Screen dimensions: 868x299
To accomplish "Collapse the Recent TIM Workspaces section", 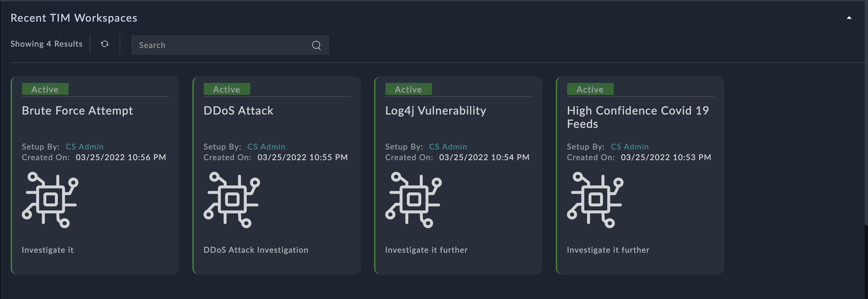I will point(849,18).
